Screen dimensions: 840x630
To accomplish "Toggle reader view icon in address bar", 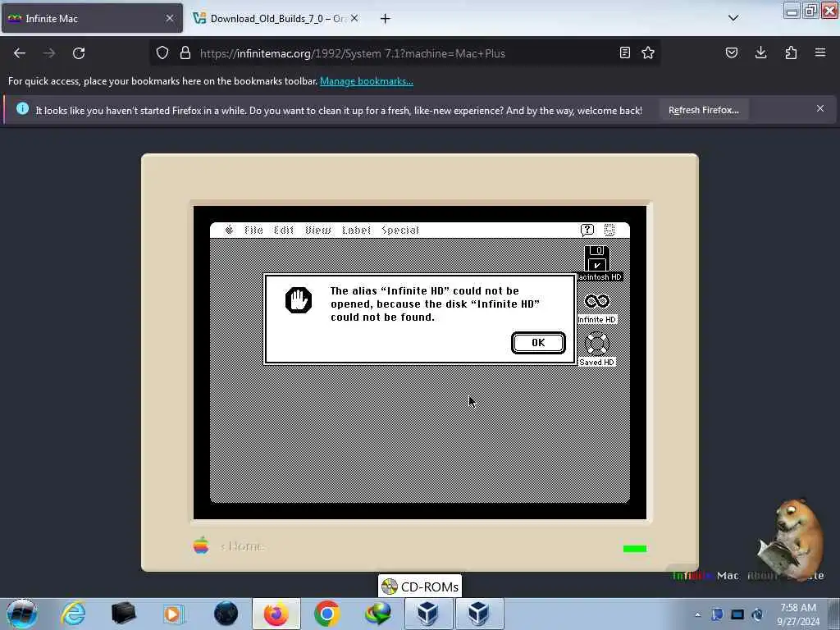I will click(624, 52).
